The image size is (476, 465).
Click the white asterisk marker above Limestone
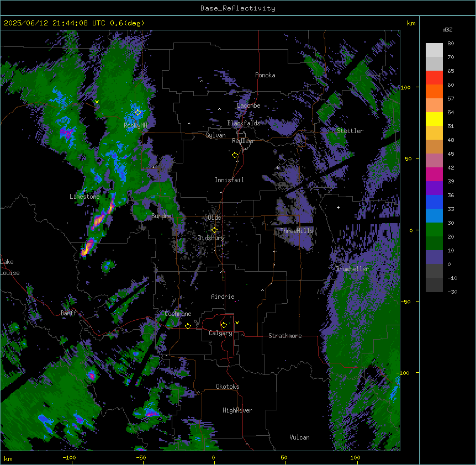click(x=84, y=191)
